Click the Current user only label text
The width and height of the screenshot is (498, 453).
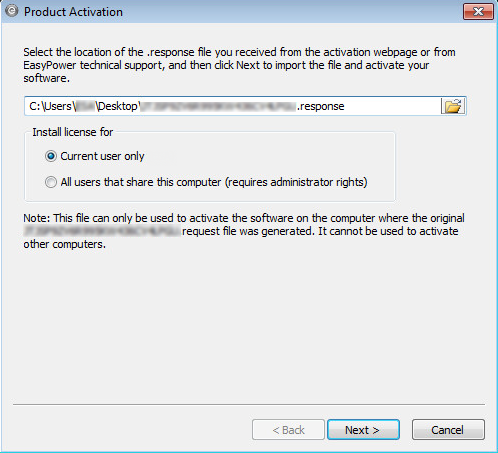click(x=102, y=156)
